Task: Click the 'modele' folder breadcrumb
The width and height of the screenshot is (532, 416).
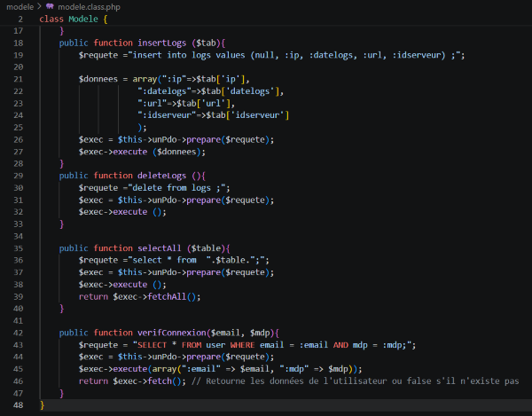Action: pos(20,7)
